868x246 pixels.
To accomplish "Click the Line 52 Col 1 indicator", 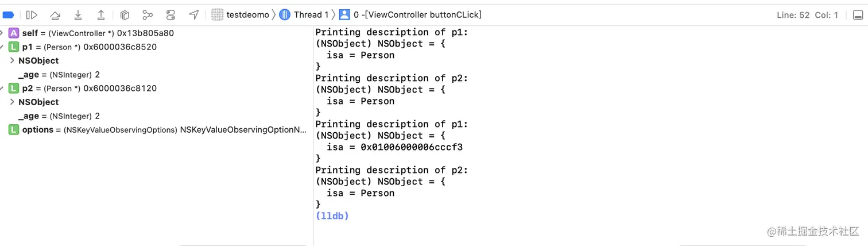I will coord(807,15).
